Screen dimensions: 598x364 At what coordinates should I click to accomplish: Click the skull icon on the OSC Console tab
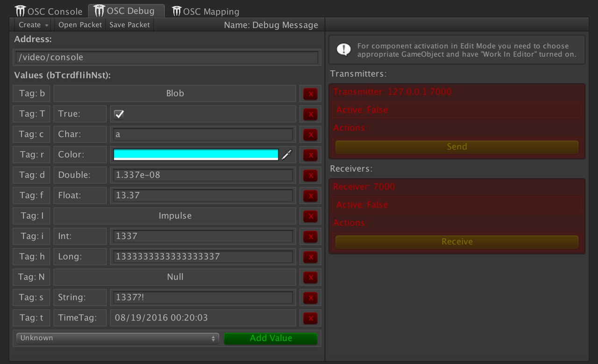20,11
